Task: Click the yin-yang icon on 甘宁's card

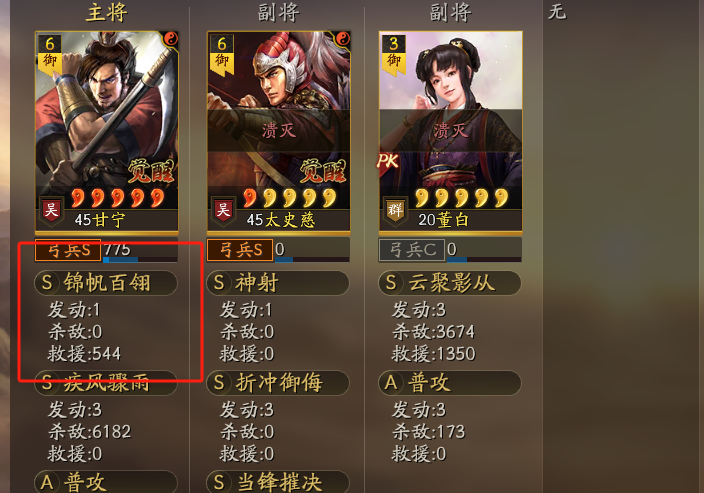Action: click(x=170, y=39)
